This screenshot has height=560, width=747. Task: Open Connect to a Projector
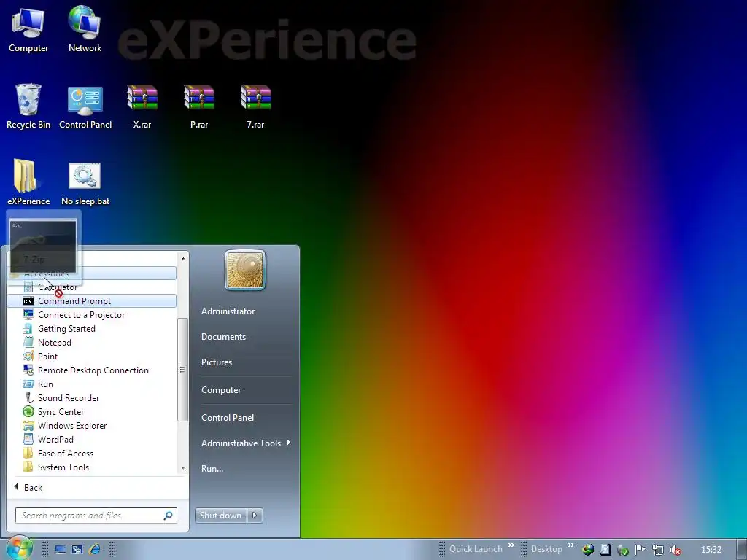pos(91,315)
